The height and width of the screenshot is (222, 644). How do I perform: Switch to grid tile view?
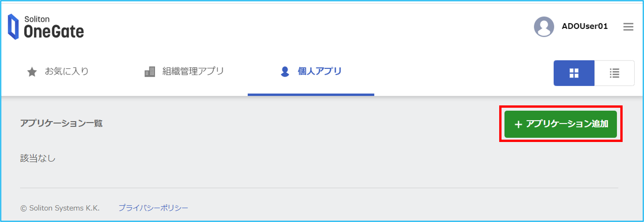pyautogui.click(x=574, y=73)
